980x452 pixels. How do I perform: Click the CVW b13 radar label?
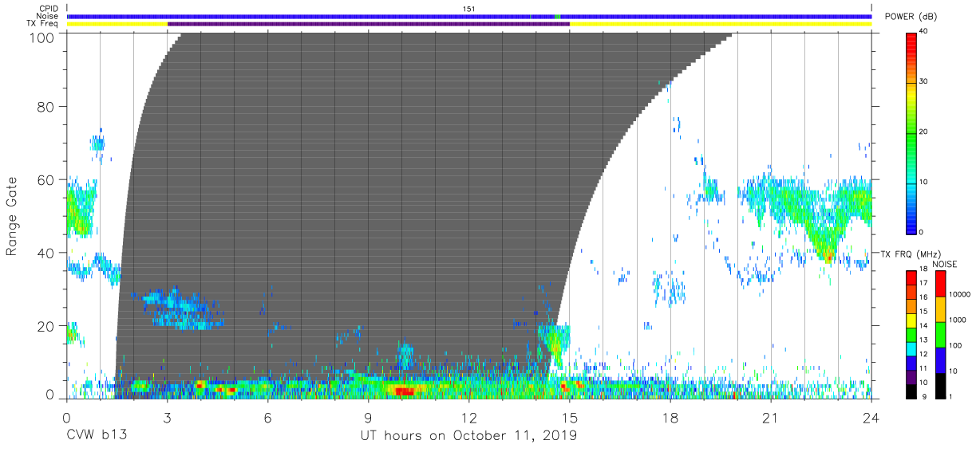coord(97,435)
